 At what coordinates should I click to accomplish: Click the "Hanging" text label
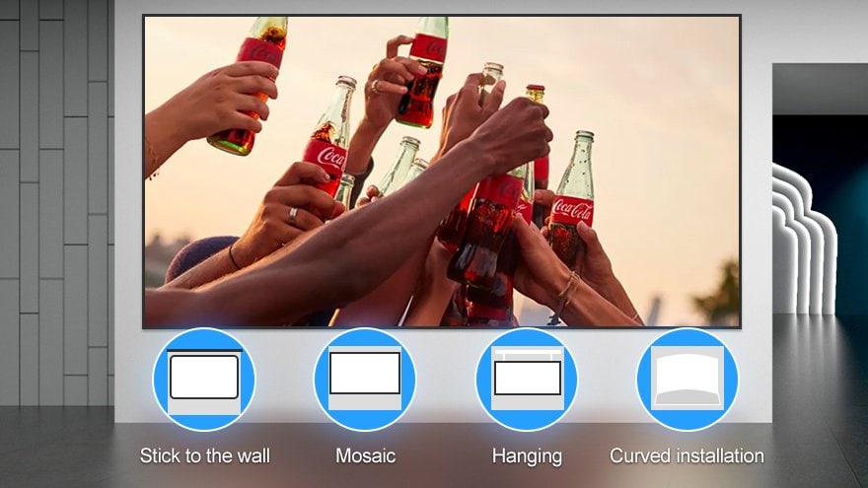point(527,456)
